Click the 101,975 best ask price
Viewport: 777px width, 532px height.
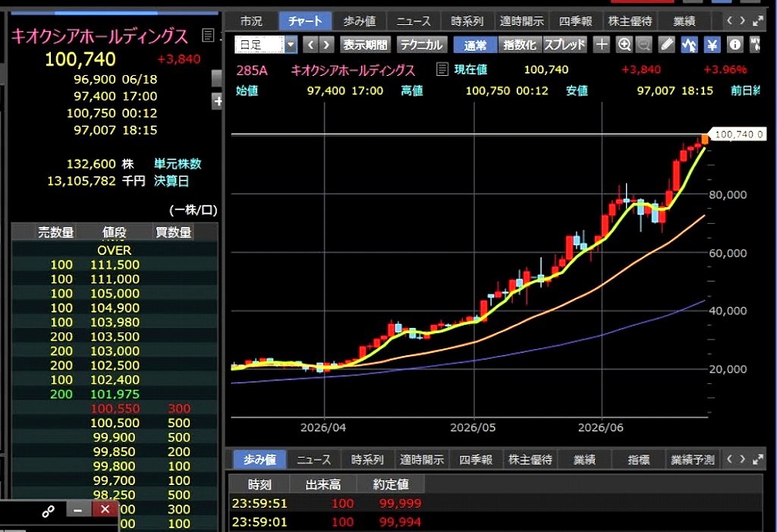pyautogui.click(x=115, y=394)
